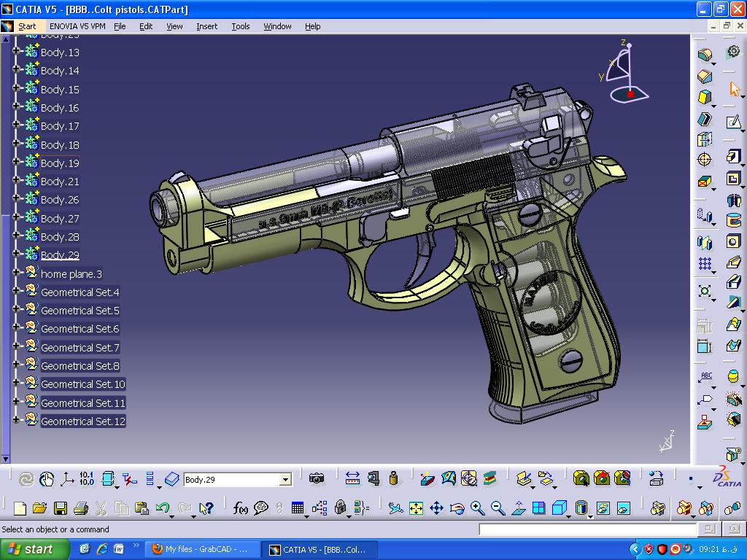Open the Edit menu
The width and height of the screenshot is (747, 560).
click(x=146, y=26)
